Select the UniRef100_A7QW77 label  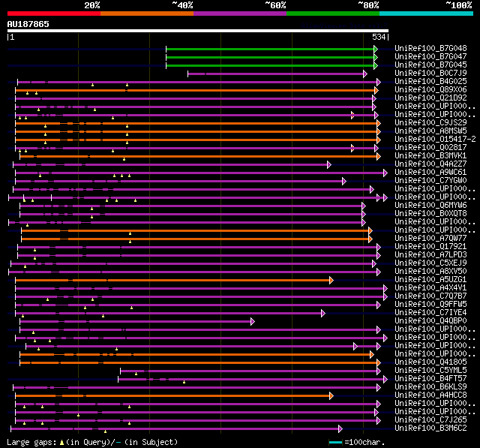click(x=430, y=239)
